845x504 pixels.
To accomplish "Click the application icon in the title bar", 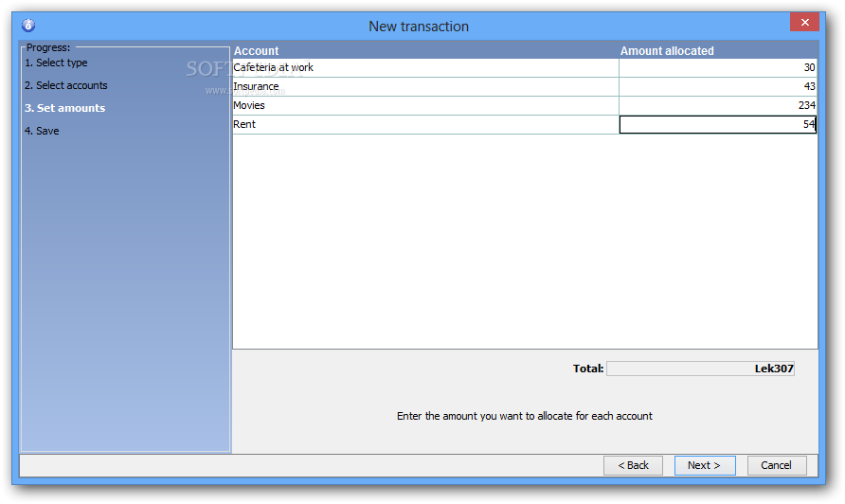I will point(28,26).
